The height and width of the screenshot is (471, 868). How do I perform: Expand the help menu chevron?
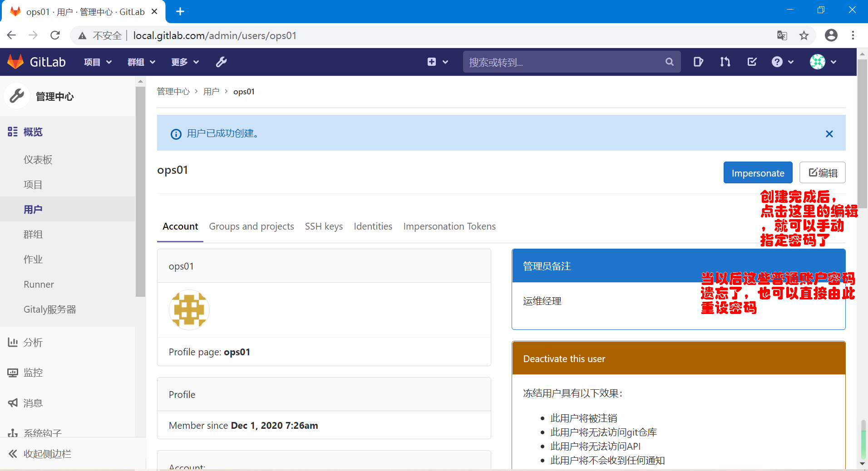pos(791,62)
